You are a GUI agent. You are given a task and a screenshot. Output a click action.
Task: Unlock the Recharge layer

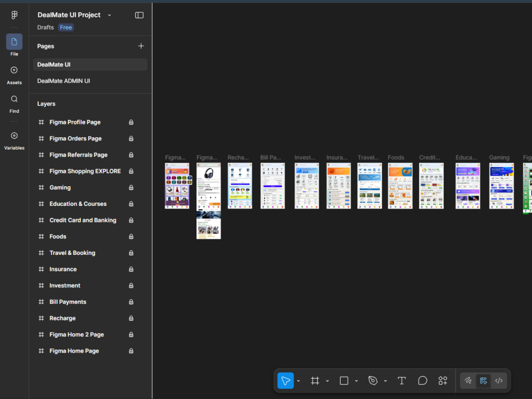(131, 318)
